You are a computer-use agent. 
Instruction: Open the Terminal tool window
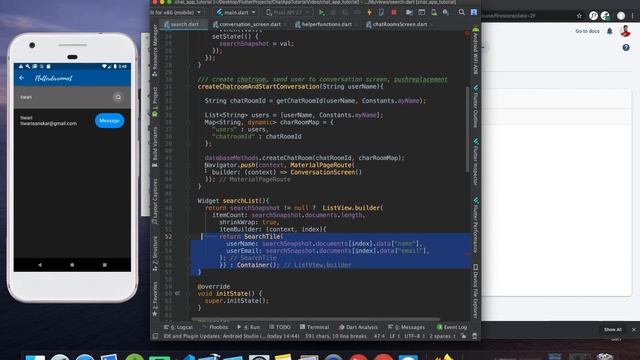click(x=314, y=327)
